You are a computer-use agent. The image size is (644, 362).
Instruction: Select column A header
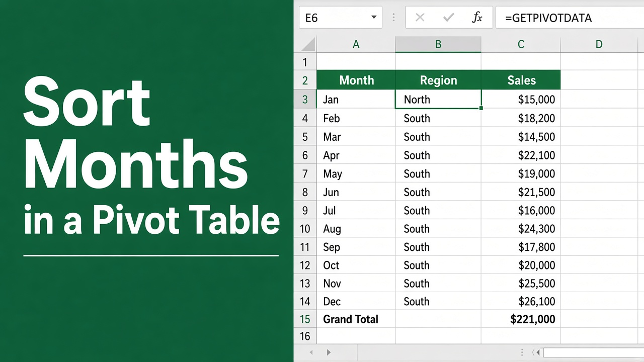356,44
